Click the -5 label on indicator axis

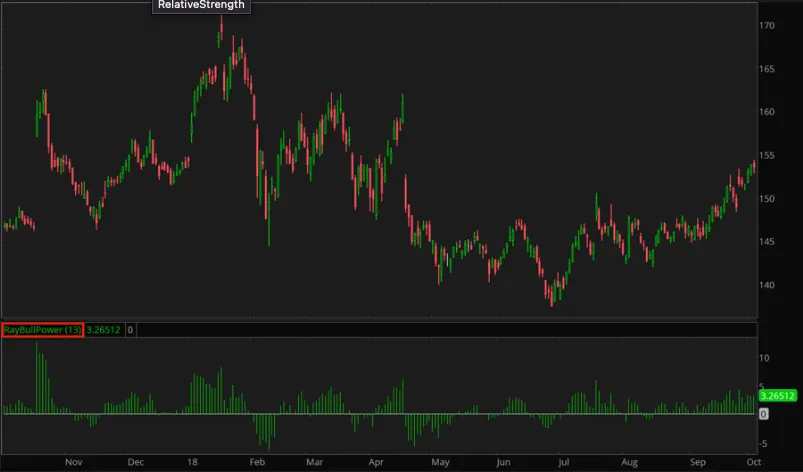[x=764, y=444]
